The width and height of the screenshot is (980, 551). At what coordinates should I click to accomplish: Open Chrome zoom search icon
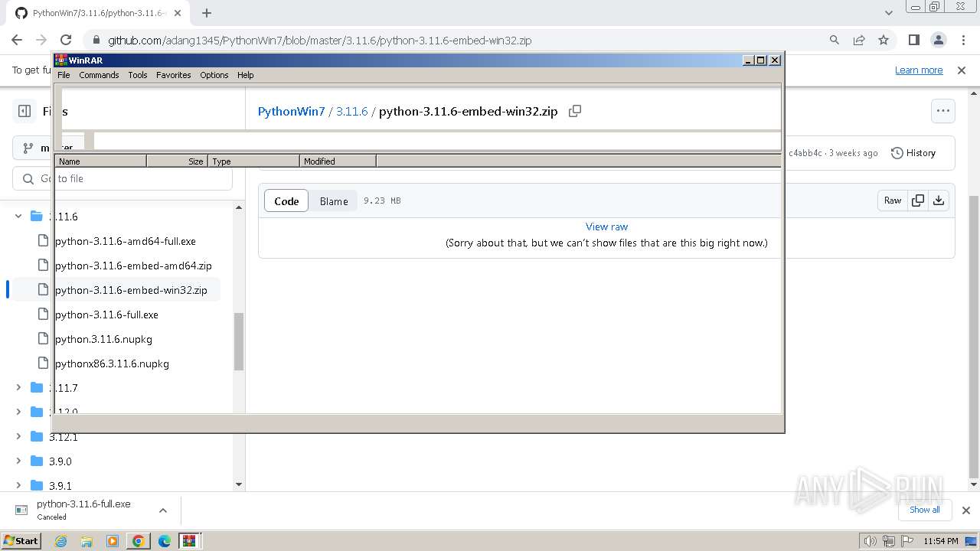835,40
